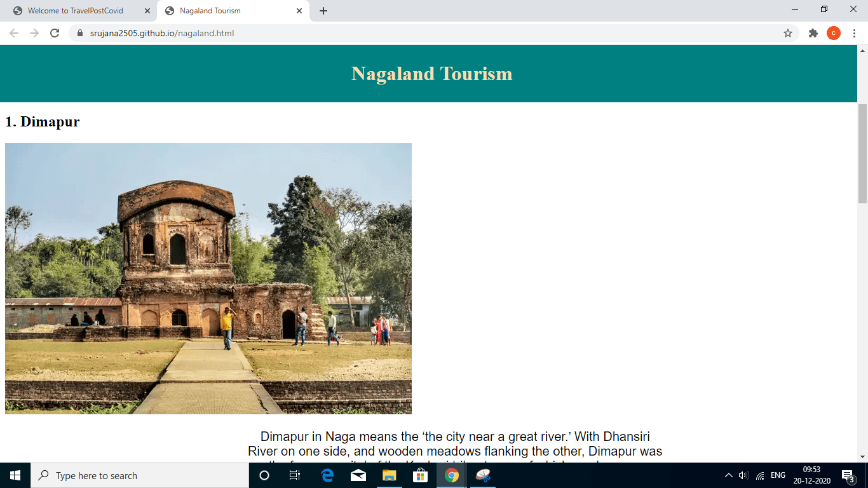This screenshot has width=868, height=488.
Task: Click scrollbar up arrow
Action: [x=862, y=50]
